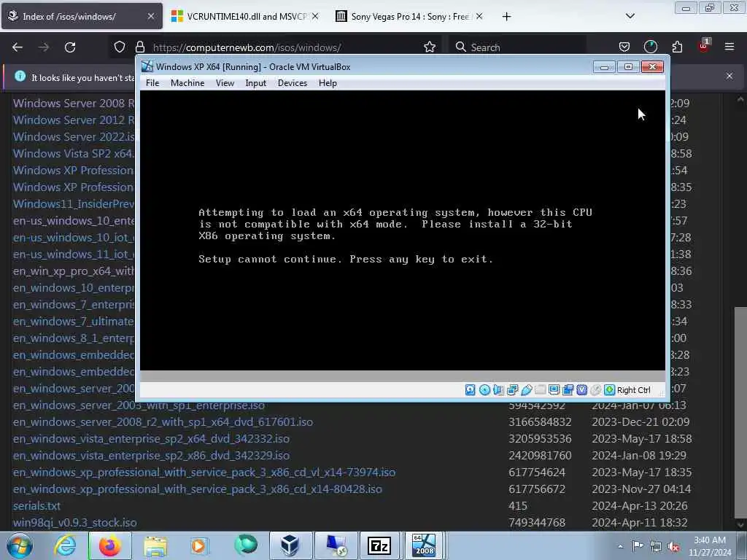The width and height of the screenshot is (747, 560).
Task: Open the VirtualBox Input menu
Action: pyautogui.click(x=256, y=83)
